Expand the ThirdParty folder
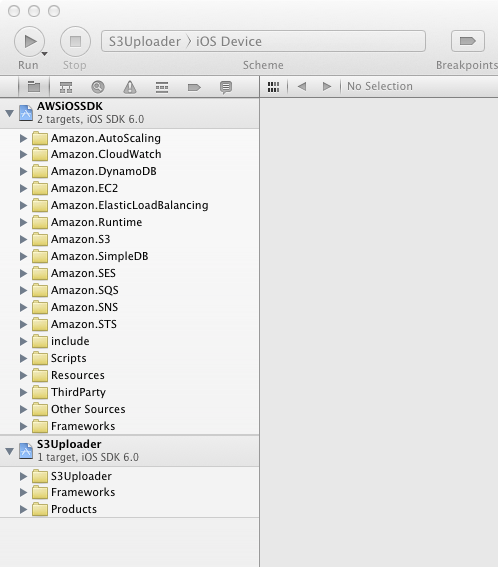498x567 pixels. coord(24,392)
